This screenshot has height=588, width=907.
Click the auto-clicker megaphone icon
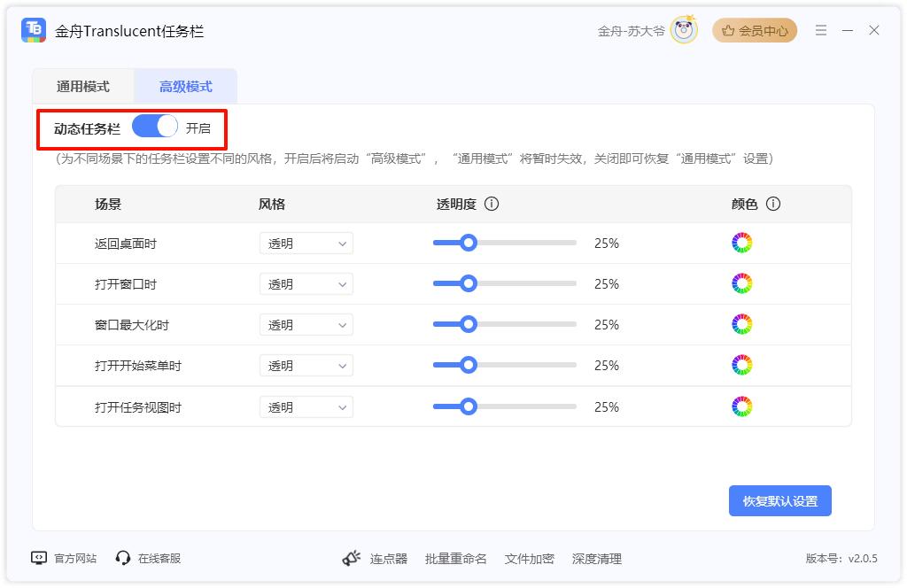352,558
